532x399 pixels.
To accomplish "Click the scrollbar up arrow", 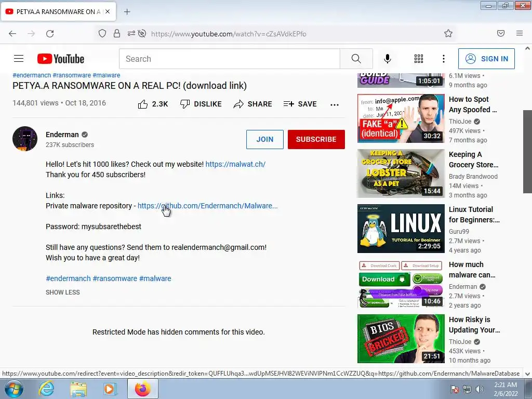I will [x=527, y=48].
